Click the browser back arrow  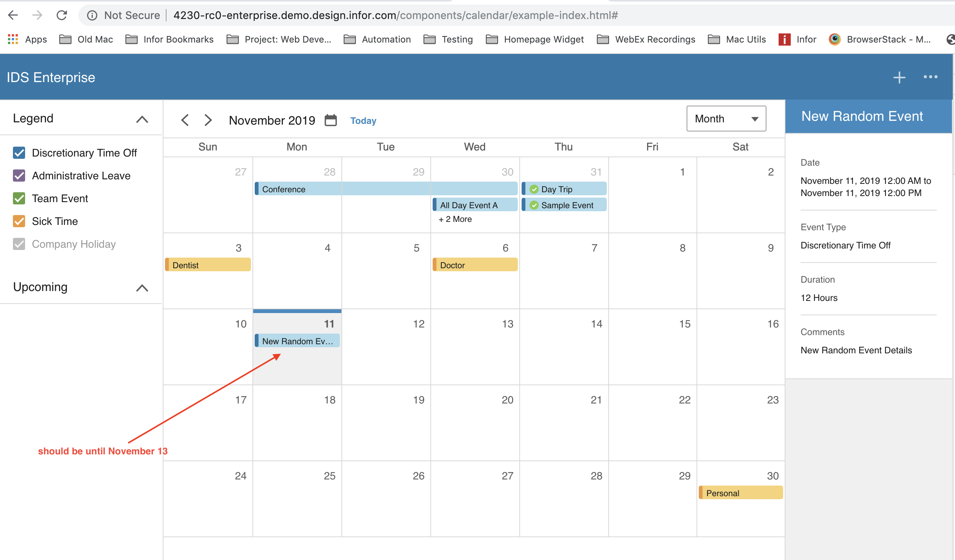pyautogui.click(x=13, y=15)
